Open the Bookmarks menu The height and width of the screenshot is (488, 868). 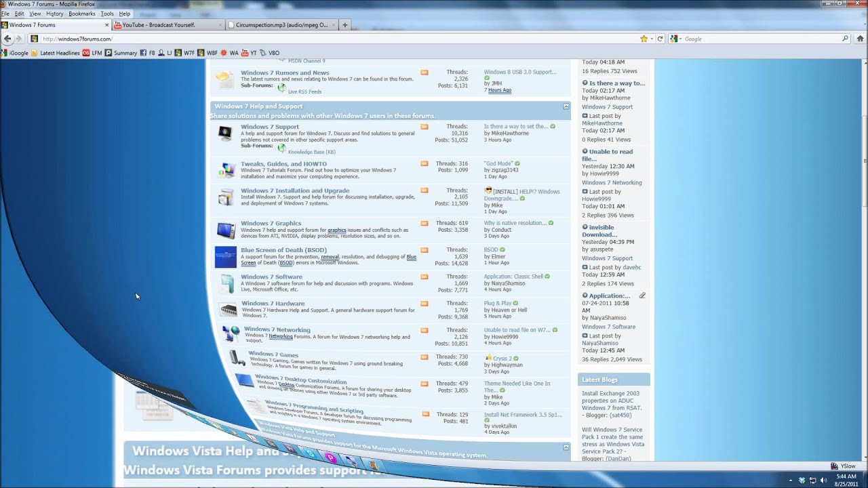[82, 14]
